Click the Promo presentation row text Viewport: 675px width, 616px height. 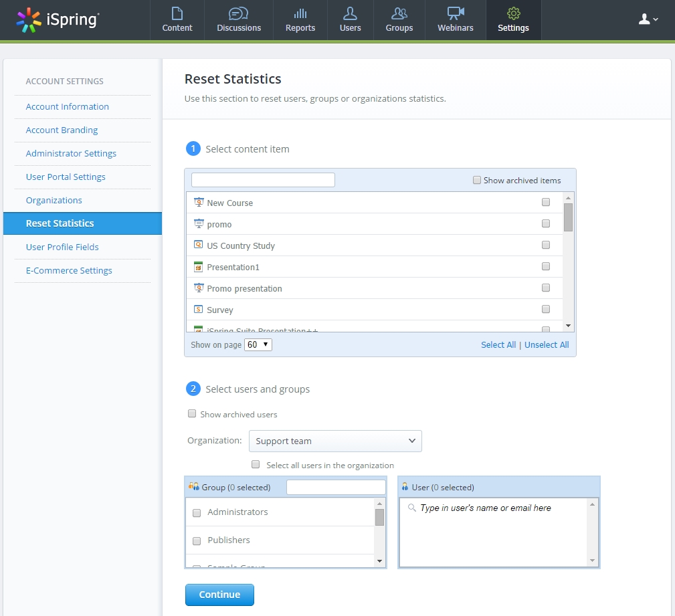click(x=245, y=288)
